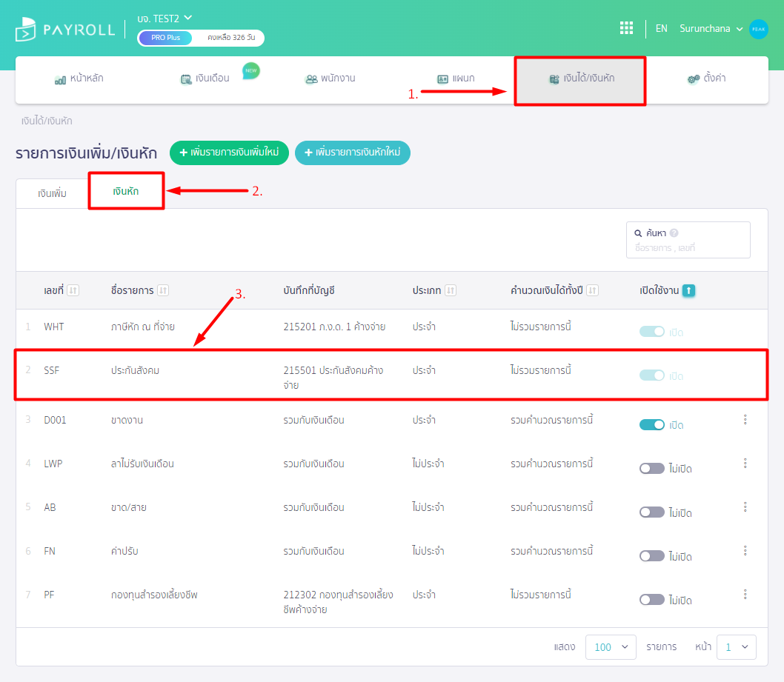Sort by ชื่อรายการ column icon
784x682 pixels.
pyautogui.click(x=163, y=290)
